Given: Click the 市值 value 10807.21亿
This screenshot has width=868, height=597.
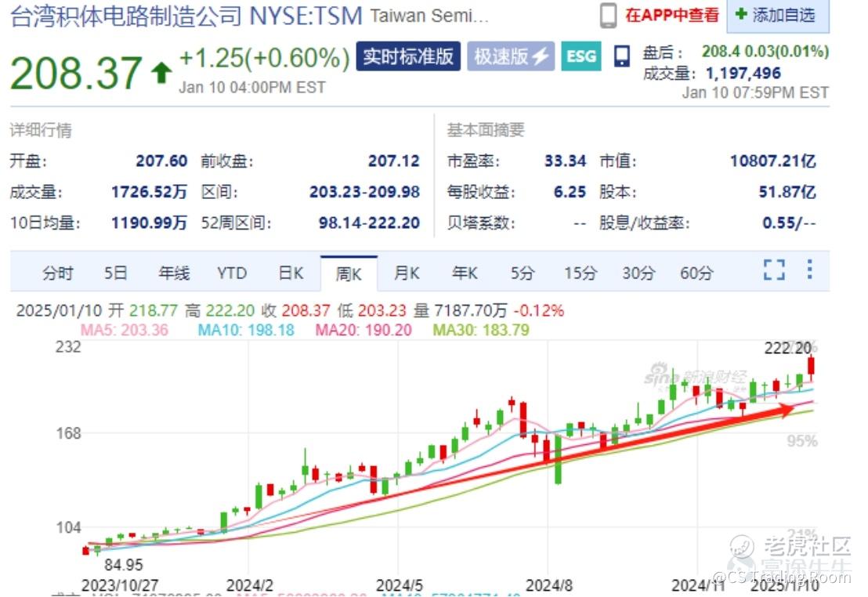Looking at the screenshot, I should [772, 161].
